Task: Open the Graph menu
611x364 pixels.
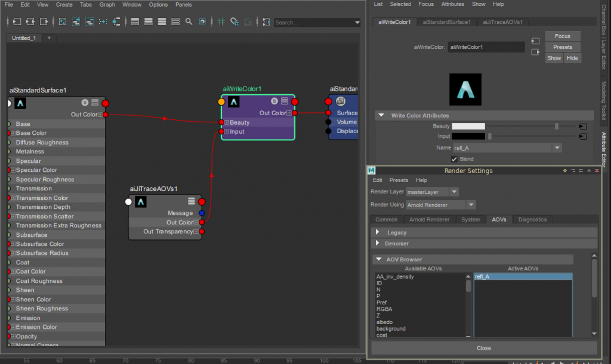Action: [107, 4]
